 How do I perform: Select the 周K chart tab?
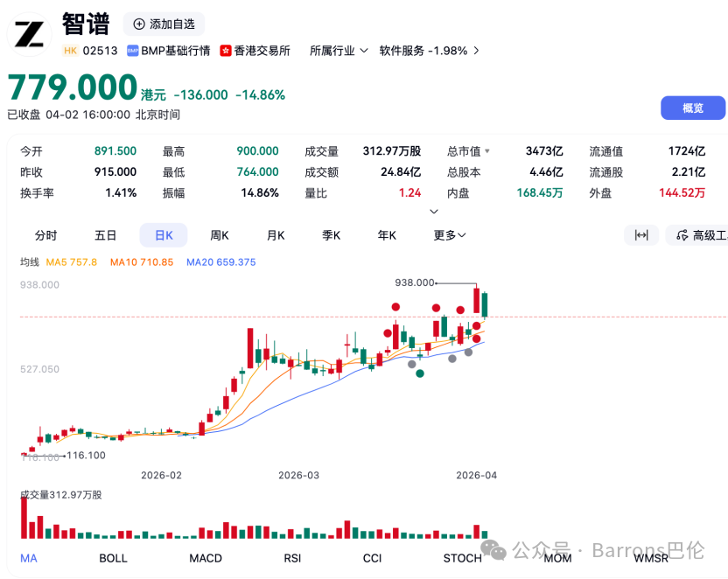tap(220, 235)
